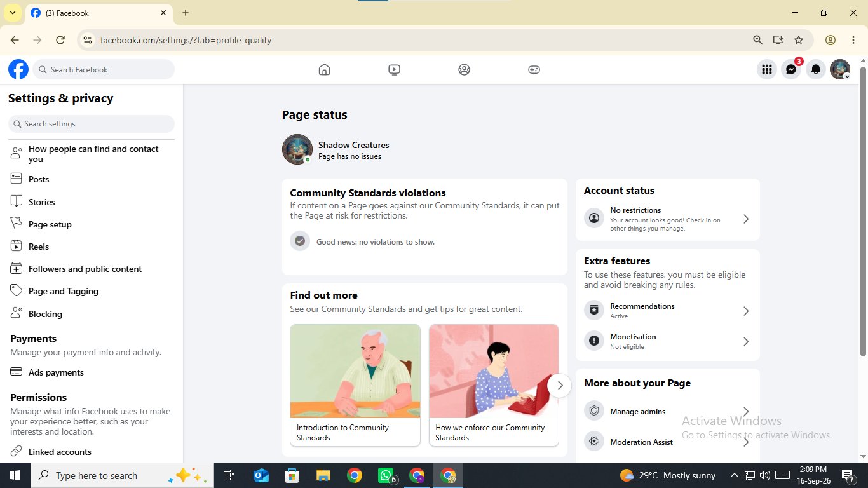Open How we enforce our Community Standards card

[x=494, y=386]
